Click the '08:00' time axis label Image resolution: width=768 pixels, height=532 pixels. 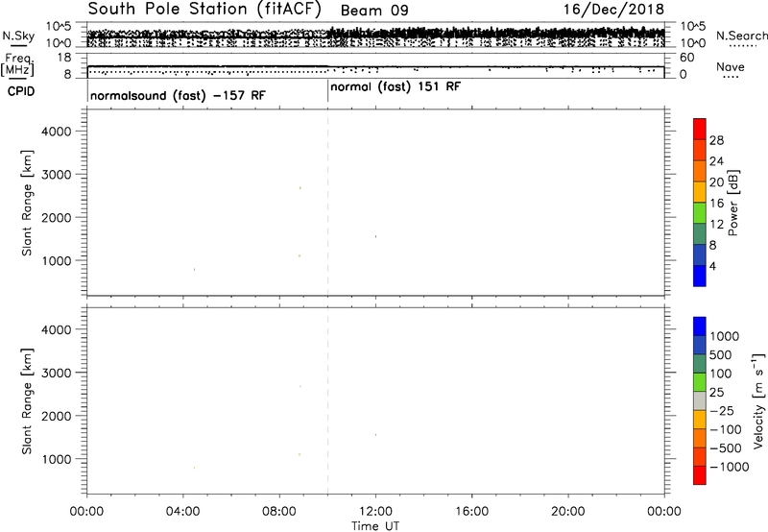(x=279, y=512)
